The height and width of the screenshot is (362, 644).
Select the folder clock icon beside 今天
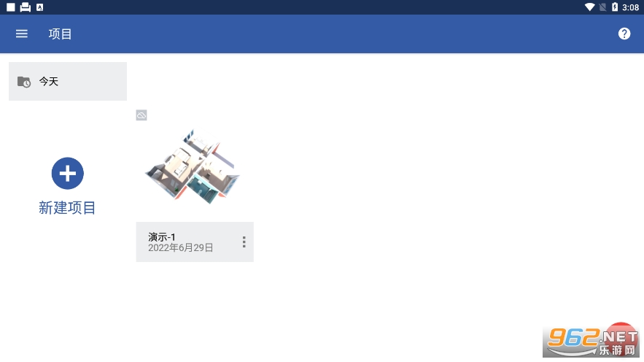(24, 82)
